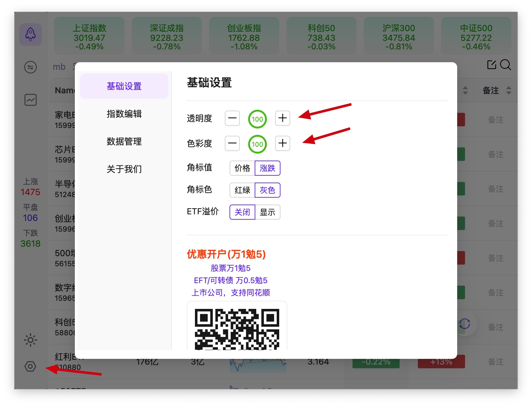Click the QR code image
This screenshot has width=532, height=406.
(237, 328)
